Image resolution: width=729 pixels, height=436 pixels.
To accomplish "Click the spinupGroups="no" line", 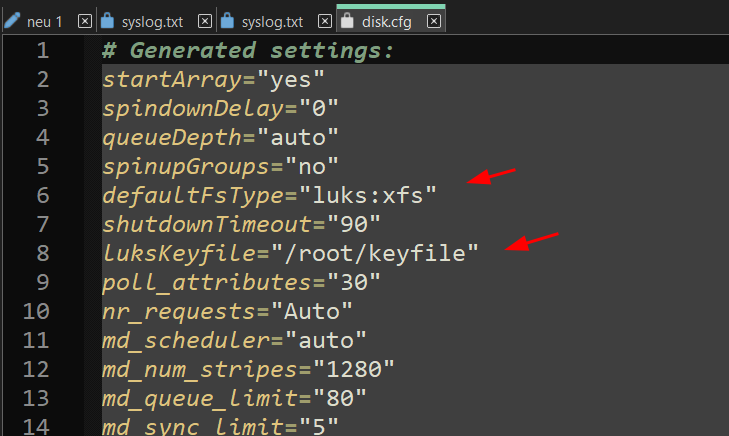I will [x=220, y=166].
